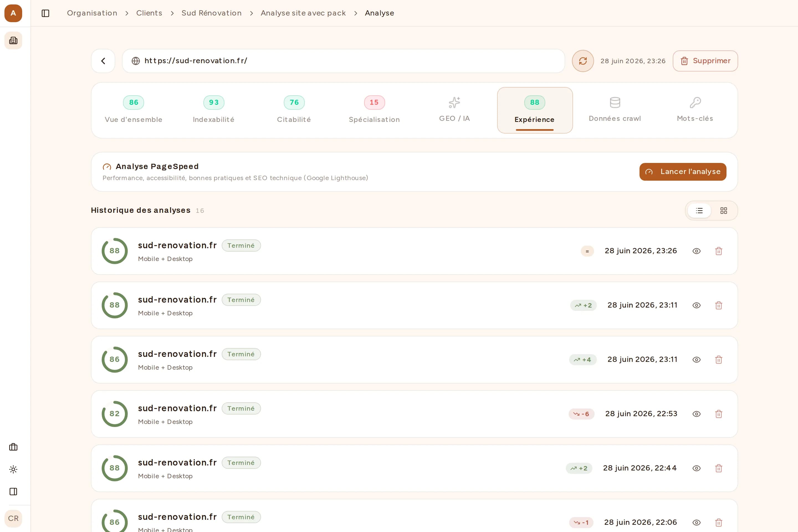Delete the 22:44 analysis with trash icon
Viewport: 798px width, 532px height.
point(718,468)
